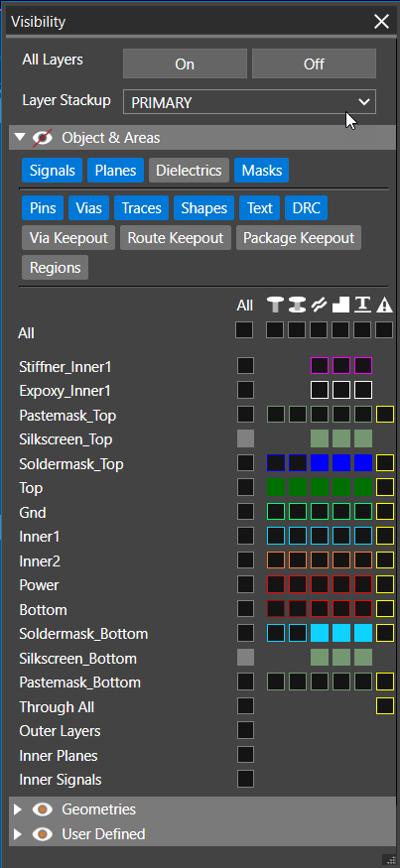This screenshot has width=400, height=868.
Task: Click the Vias column header icon
Action: 297,305
